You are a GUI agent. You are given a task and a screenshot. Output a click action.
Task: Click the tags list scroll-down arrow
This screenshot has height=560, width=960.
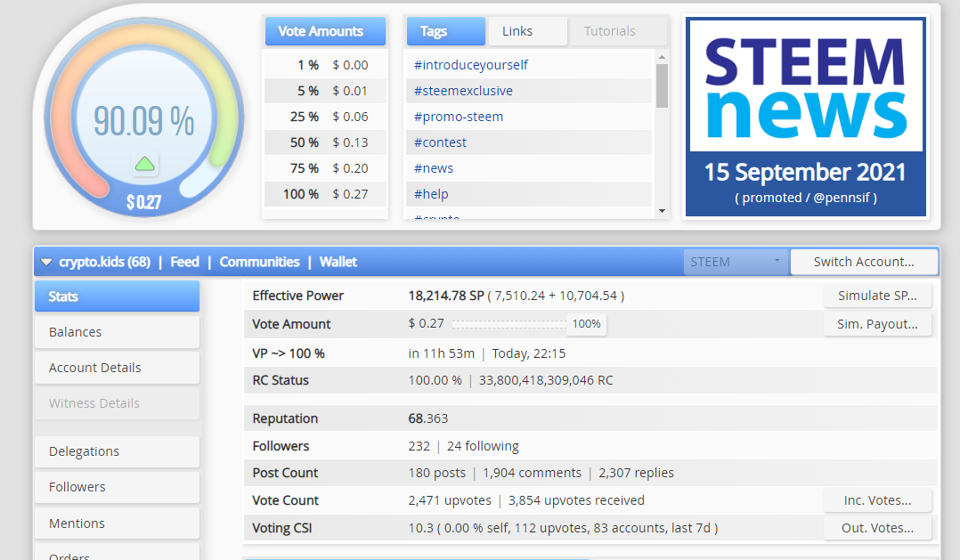pos(662,211)
